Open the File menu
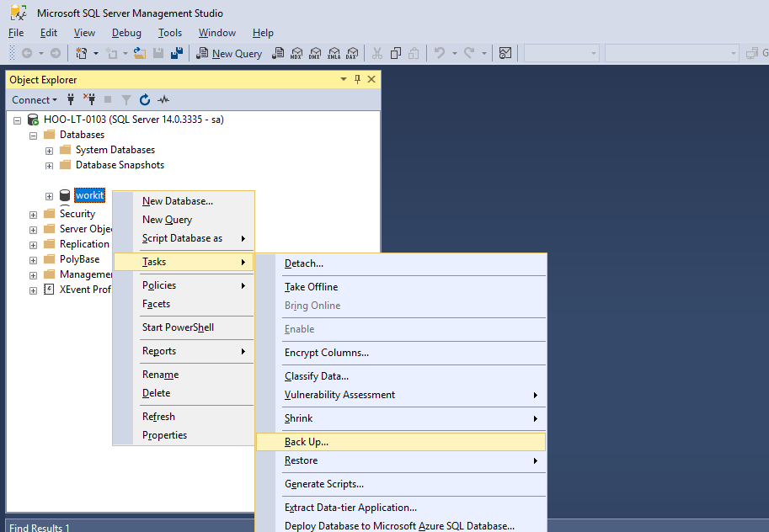This screenshot has height=532, width=769. click(16, 33)
